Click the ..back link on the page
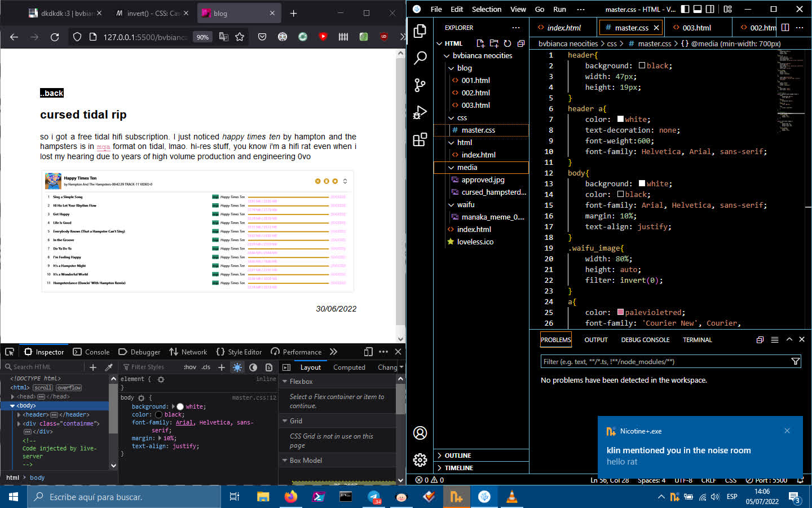This screenshot has height=508, width=812. coord(52,93)
